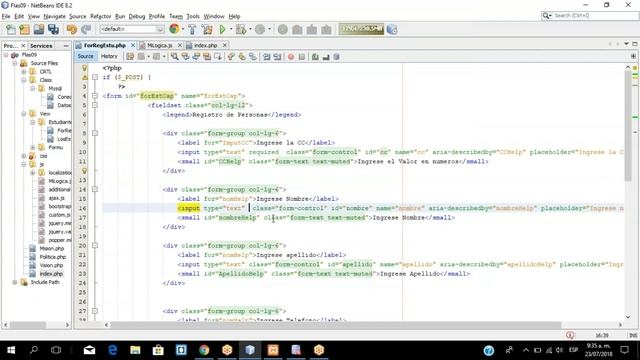Click the Clean and Build icon

[207, 29]
